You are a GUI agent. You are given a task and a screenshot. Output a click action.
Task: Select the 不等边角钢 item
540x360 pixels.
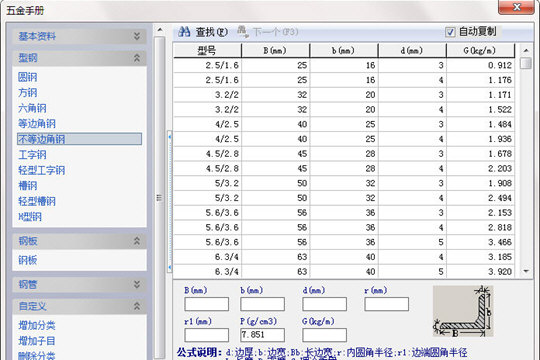(x=79, y=139)
